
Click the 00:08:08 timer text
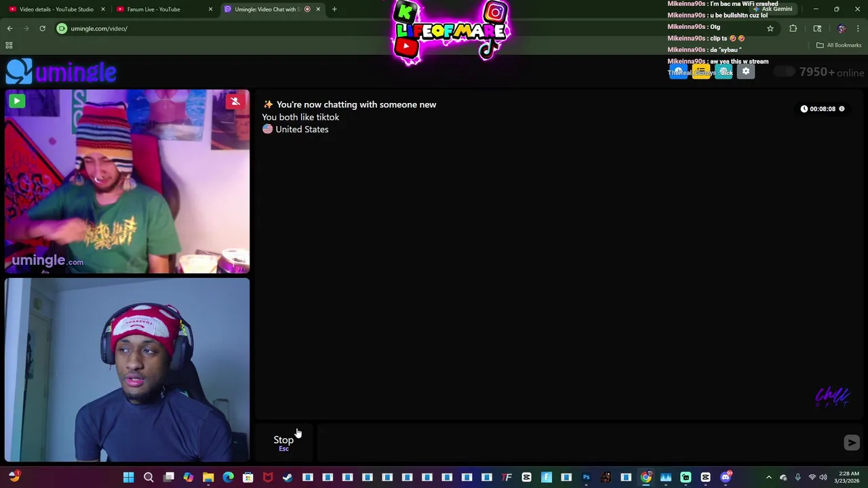[823, 108]
